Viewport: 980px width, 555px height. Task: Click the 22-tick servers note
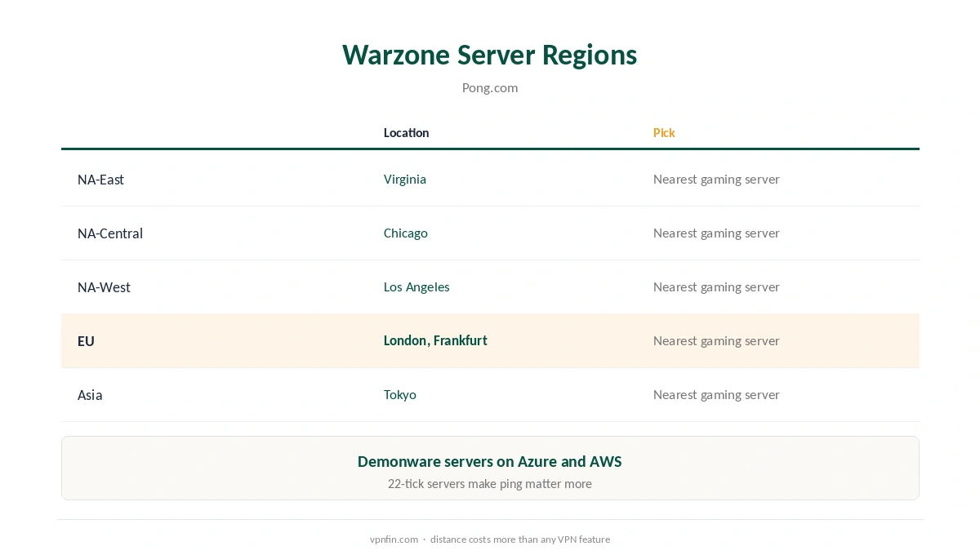point(490,483)
